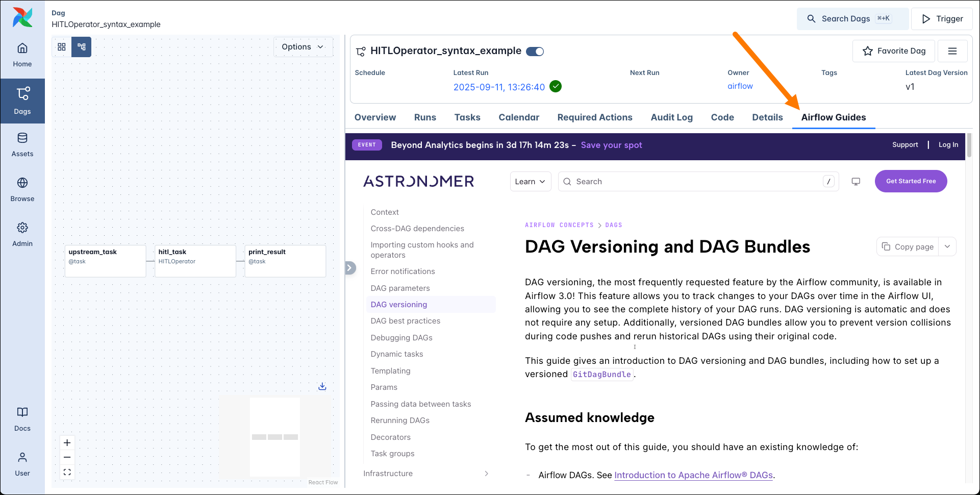Pause the HITLOperator_syntax_example DAG
The image size is (980, 495).
534,51
